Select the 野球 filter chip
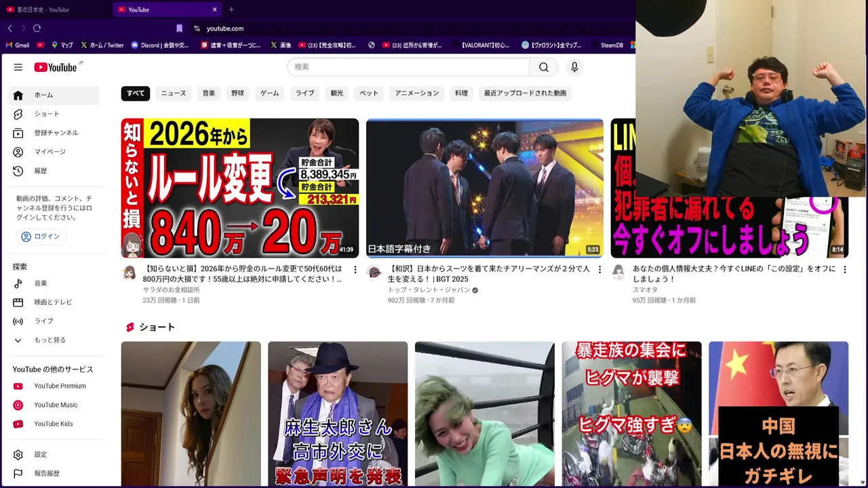Image resolution: width=868 pixels, height=488 pixels. coord(237,94)
